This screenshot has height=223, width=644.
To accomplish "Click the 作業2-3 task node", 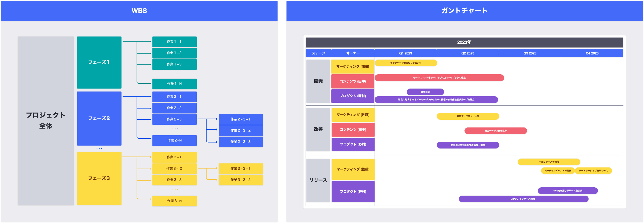I will 174,119.
